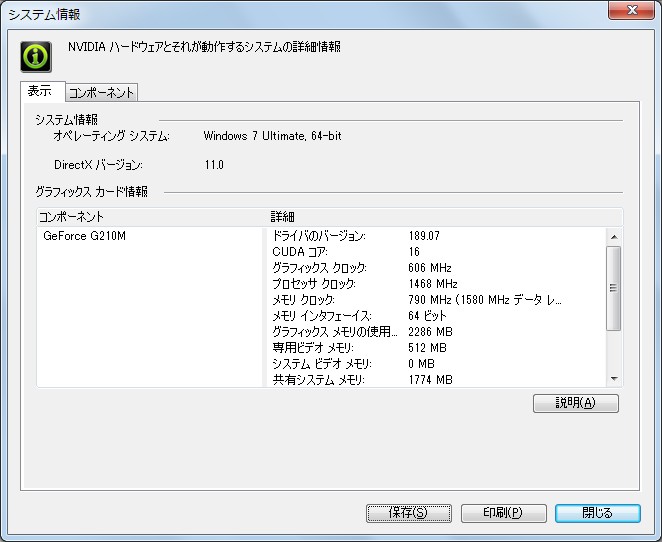
Task: Click the 閉じる button
Action: [597, 513]
